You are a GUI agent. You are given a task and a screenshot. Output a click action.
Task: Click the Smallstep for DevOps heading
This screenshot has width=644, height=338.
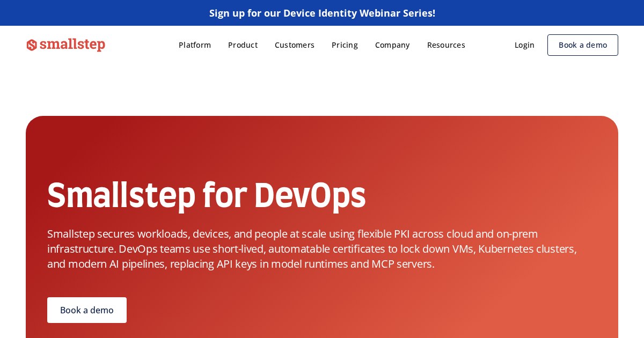coord(207,195)
